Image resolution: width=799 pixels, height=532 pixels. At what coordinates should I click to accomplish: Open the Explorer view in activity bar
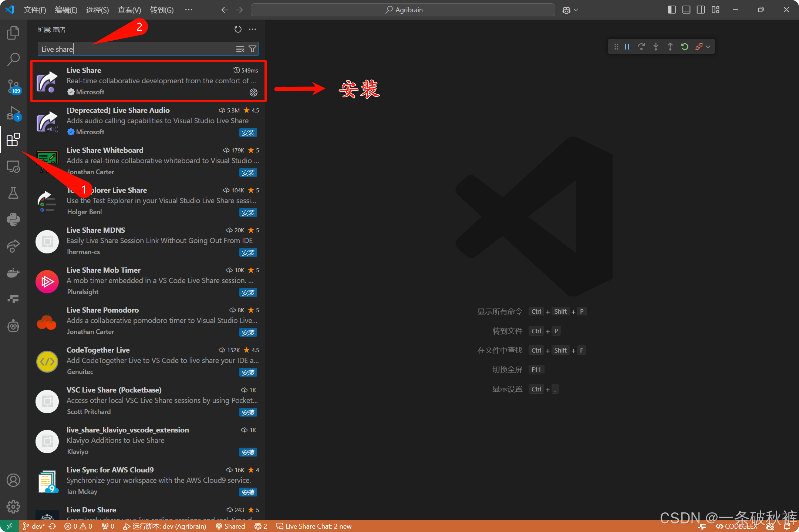pos(13,33)
